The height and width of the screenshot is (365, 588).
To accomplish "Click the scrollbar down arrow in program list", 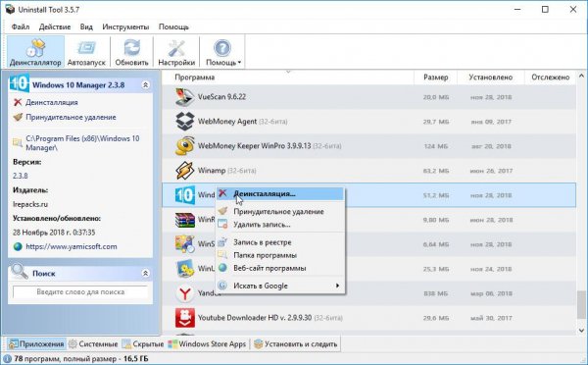I will tap(581, 331).
